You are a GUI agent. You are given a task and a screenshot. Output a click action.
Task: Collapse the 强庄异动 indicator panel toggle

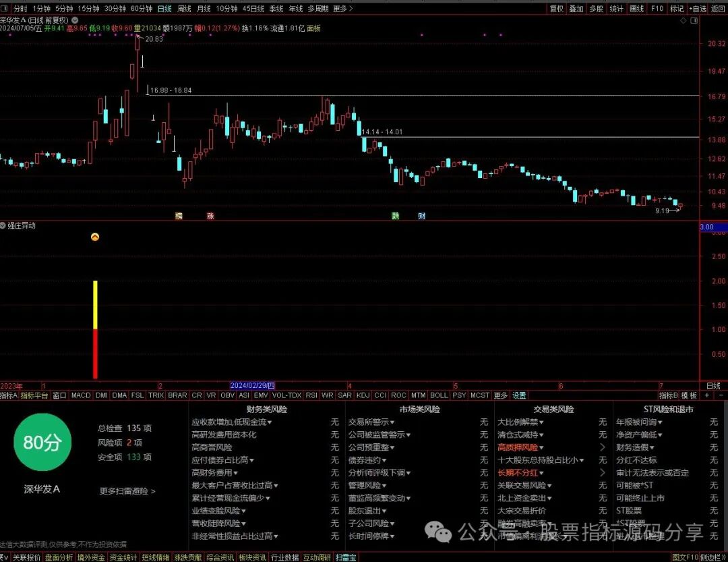pyautogui.click(x=3, y=225)
